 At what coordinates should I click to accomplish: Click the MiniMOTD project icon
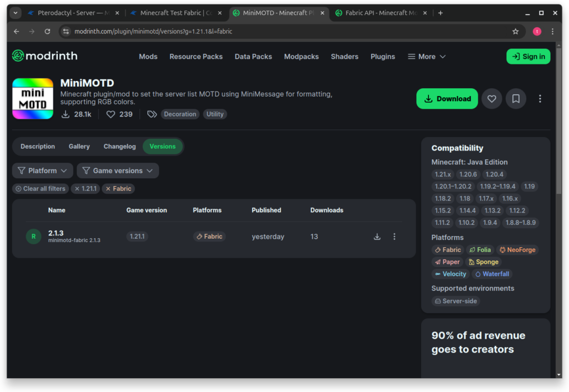33,99
